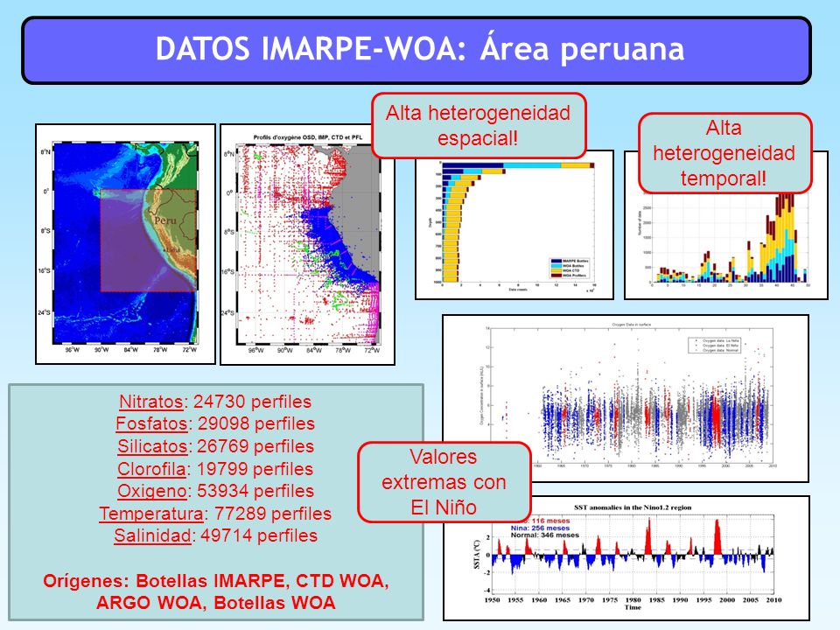Click the underlined word Fosfatos
The image size is (840, 630).
coord(151,423)
